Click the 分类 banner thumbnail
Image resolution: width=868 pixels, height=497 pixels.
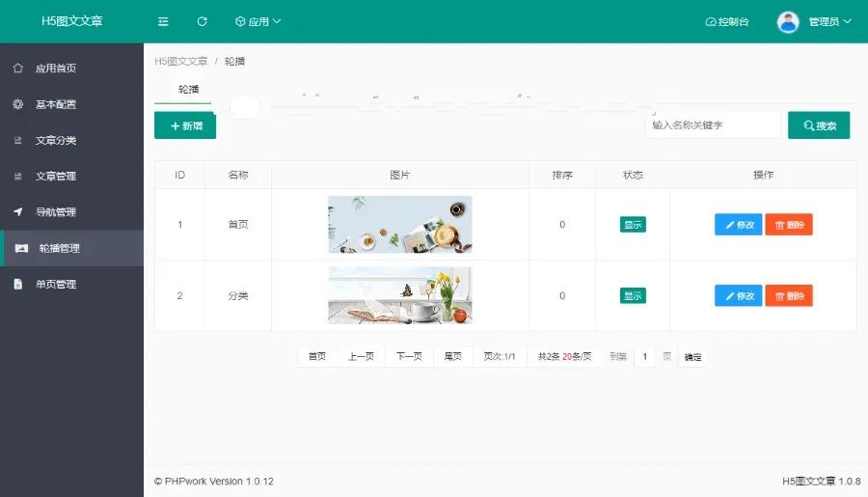click(399, 295)
